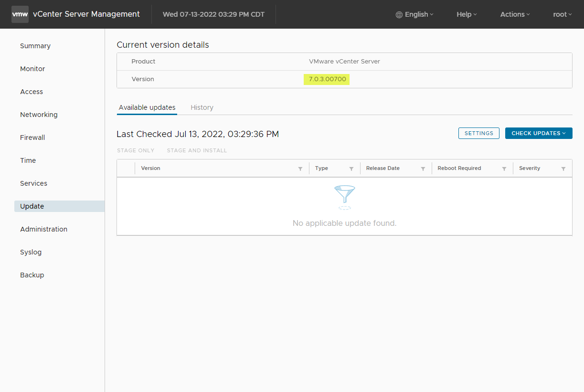Sort by the Version column header
The image size is (584, 392).
pos(151,169)
